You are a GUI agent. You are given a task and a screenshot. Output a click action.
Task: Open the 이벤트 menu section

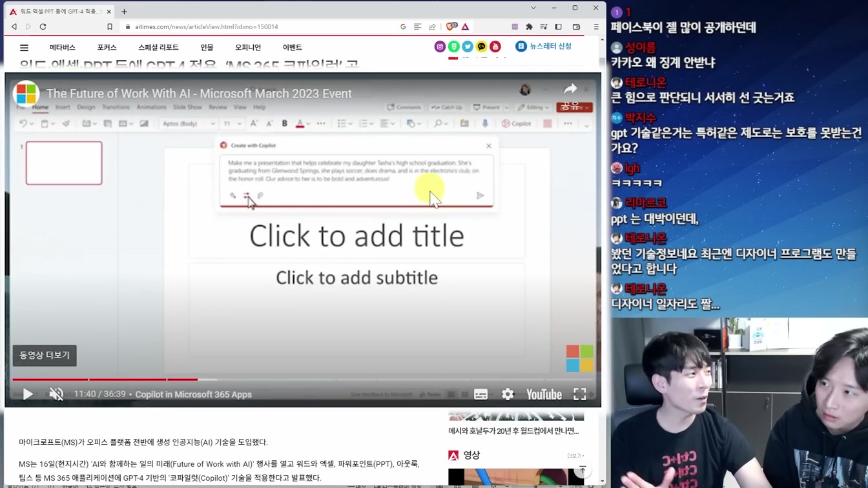click(x=293, y=47)
